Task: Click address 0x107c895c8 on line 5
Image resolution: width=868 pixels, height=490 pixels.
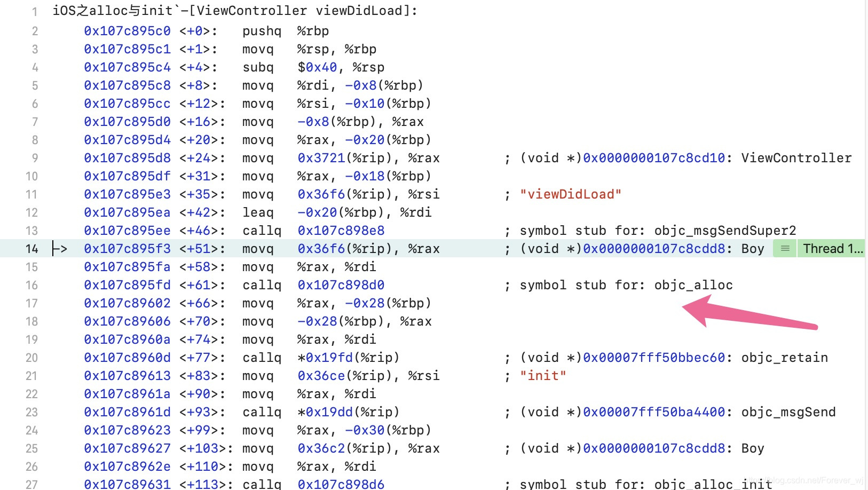Action: (x=127, y=85)
